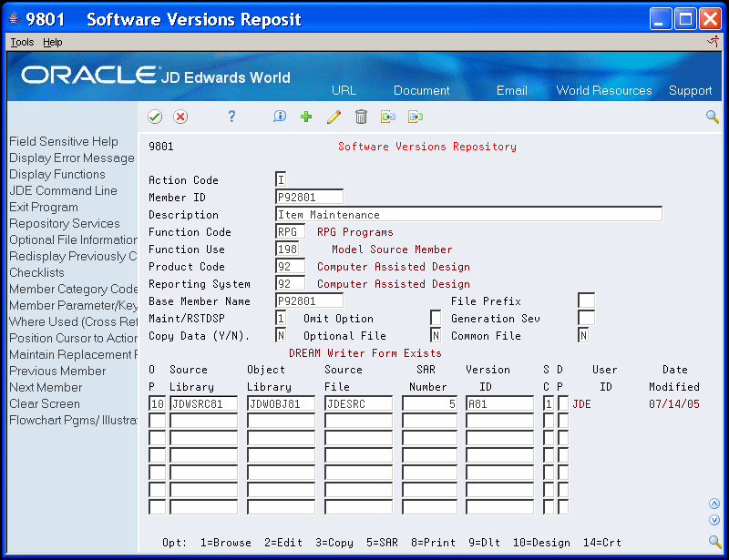Open Repository Services from sidebar

tap(65, 223)
